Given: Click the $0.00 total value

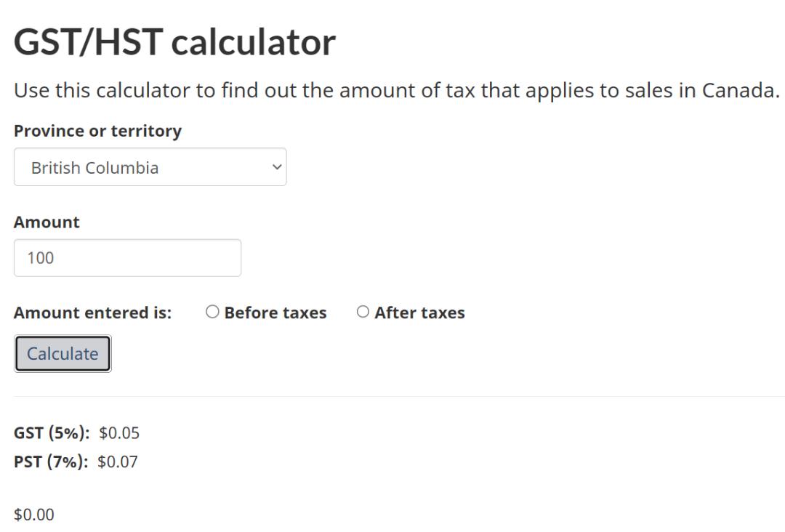Looking at the screenshot, I should click(34, 515).
